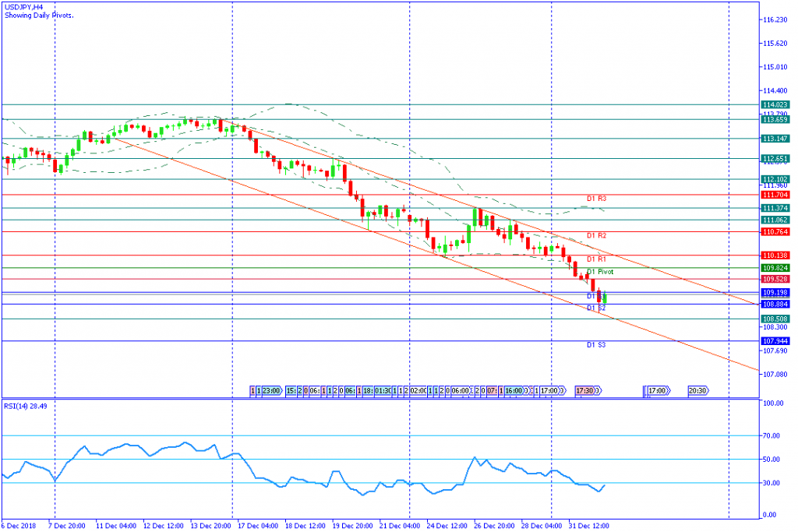Click the 116.230 price axis value

775,19
